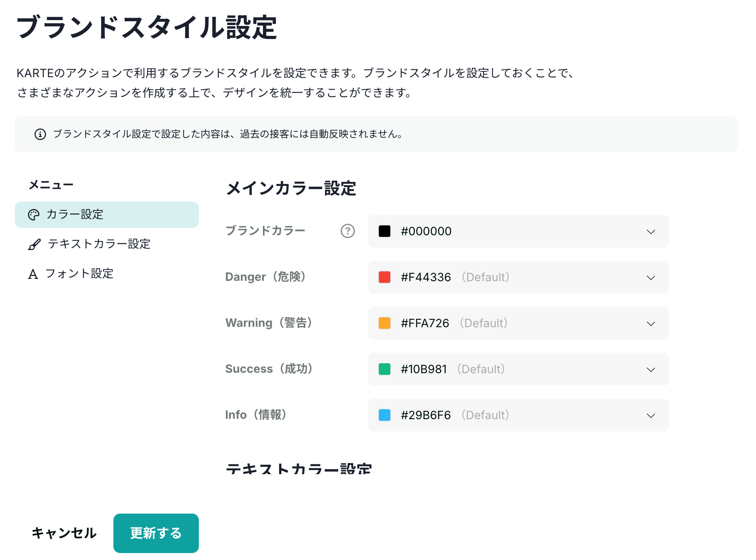Click the Warning（警告） label

[x=269, y=323]
